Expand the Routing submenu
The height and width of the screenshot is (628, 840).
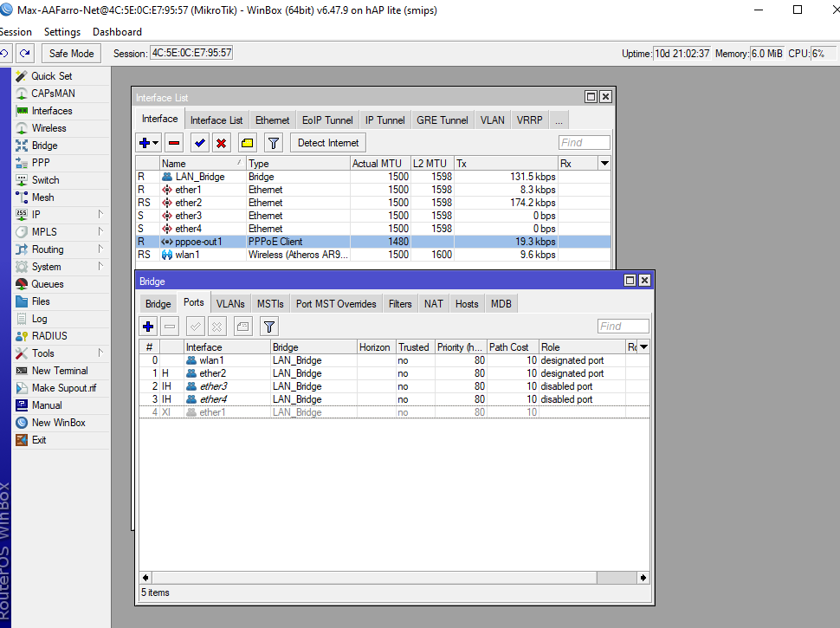tap(100, 249)
